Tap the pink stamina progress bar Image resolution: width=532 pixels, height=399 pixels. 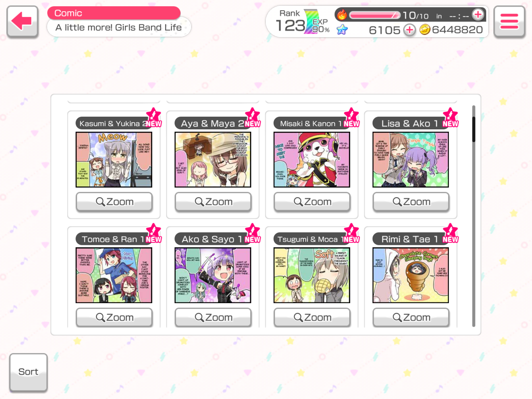(375, 15)
